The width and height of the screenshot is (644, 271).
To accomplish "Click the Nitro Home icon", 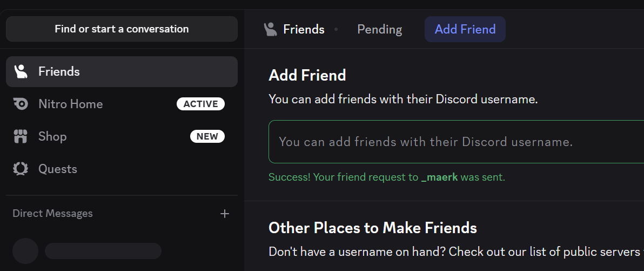I will point(21,104).
